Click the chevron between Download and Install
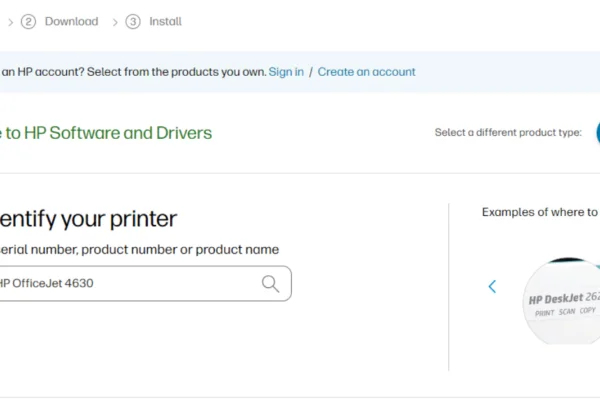Image resolution: width=600 pixels, height=400 pixels. coord(114,21)
